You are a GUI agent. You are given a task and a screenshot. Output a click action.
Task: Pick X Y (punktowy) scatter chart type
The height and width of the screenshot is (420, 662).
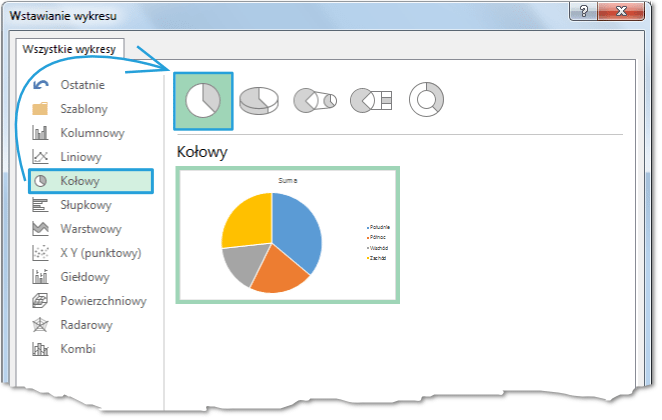[x=99, y=252]
